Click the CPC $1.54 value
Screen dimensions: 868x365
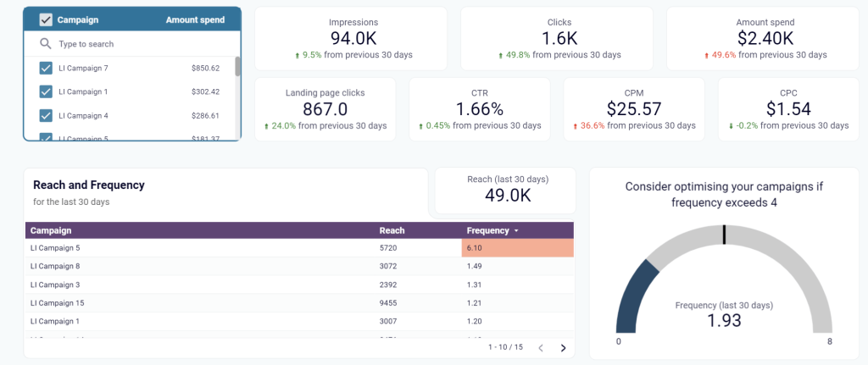click(x=789, y=108)
